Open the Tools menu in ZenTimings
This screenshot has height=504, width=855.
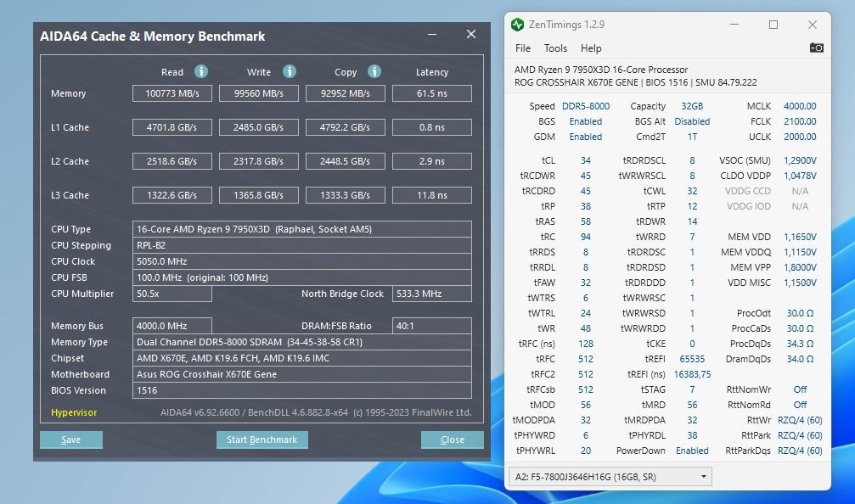pyautogui.click(x=555, y=48)
